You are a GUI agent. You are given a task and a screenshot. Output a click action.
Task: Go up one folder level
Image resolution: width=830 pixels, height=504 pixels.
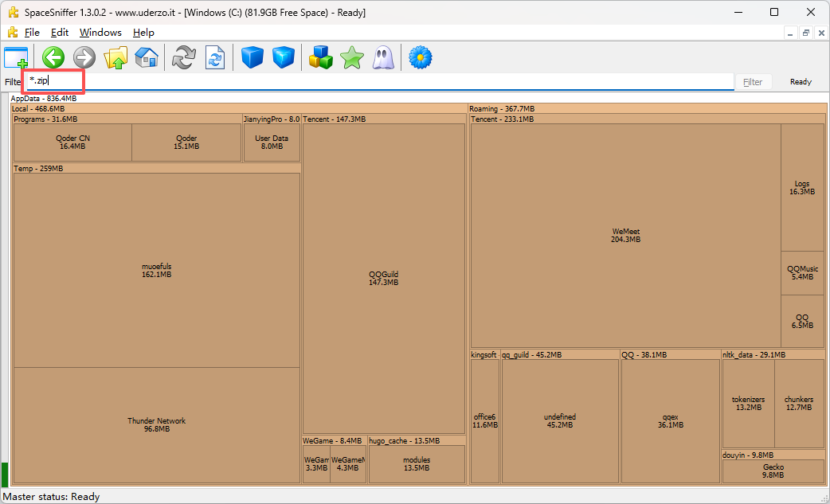tap(115, 57)
